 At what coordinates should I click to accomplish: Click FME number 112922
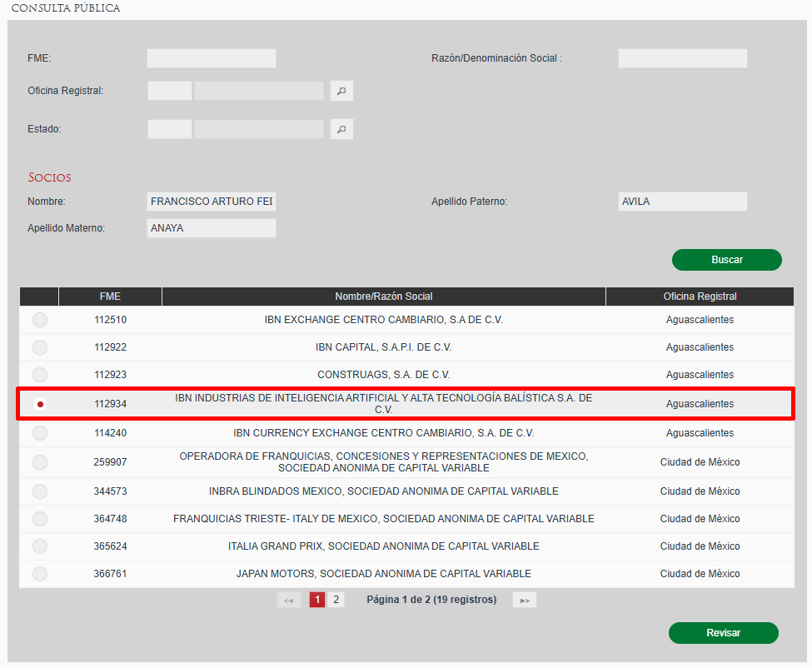click(x=110, y=347)
